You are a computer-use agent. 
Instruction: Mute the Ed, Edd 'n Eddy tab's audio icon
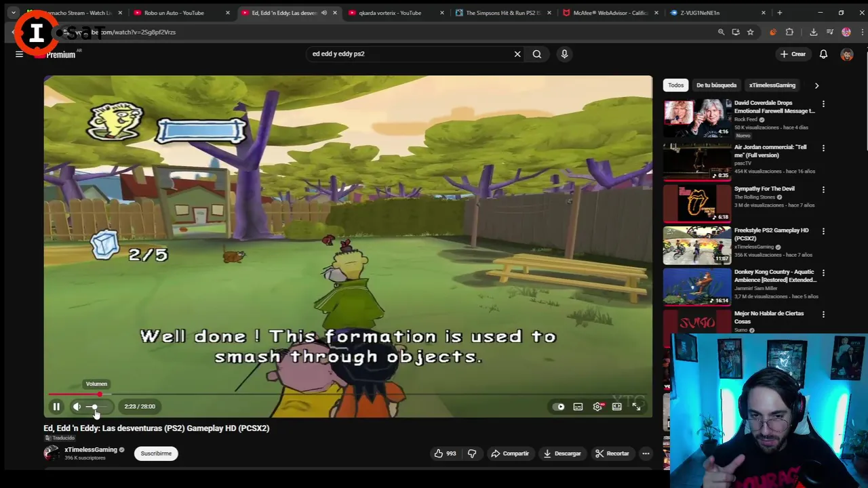point(324,13)
